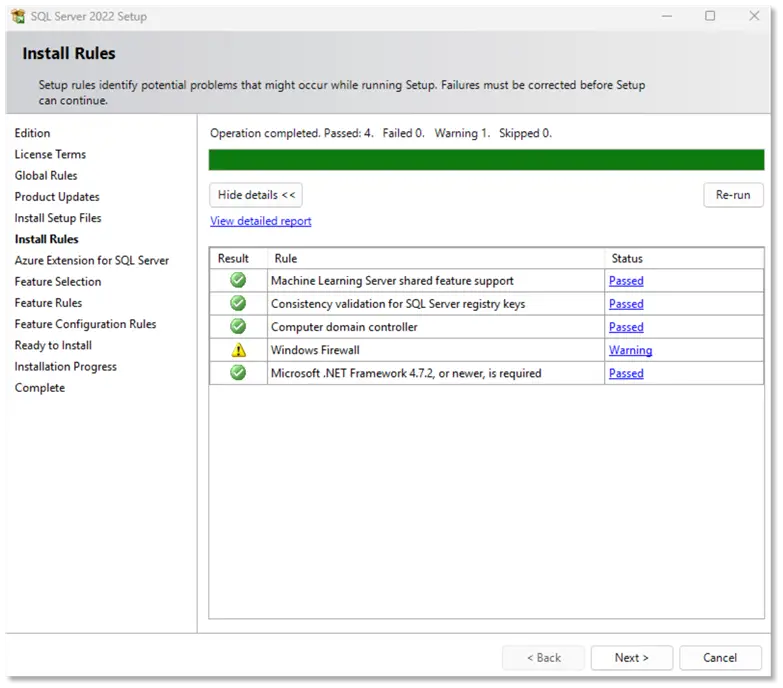Minimize the SQL Server 2022 Setup window
The height and width of the screenshot is (688, 783).
[x=667, y=16]
